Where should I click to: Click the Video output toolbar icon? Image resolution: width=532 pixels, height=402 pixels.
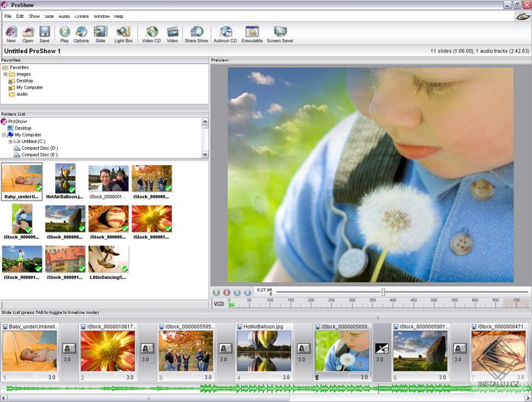[x=172, y=35]
